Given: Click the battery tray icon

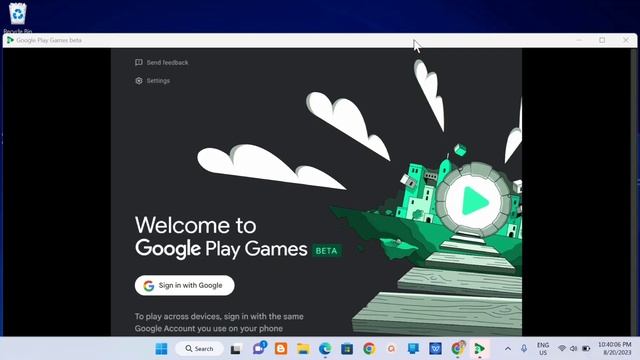Looking at the screenshot, I should 586,349.
